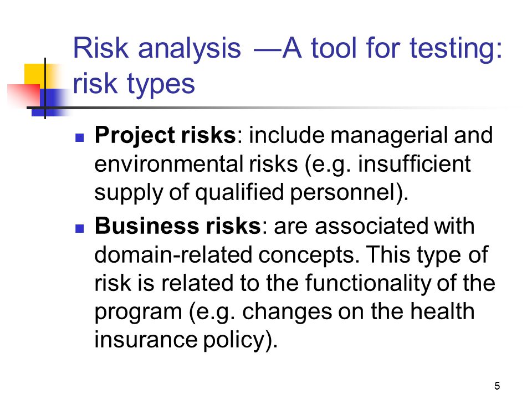Screen dimensions: 532x399
Task: Click the blue bullet beside Business risks
Action: pos(80,228)
